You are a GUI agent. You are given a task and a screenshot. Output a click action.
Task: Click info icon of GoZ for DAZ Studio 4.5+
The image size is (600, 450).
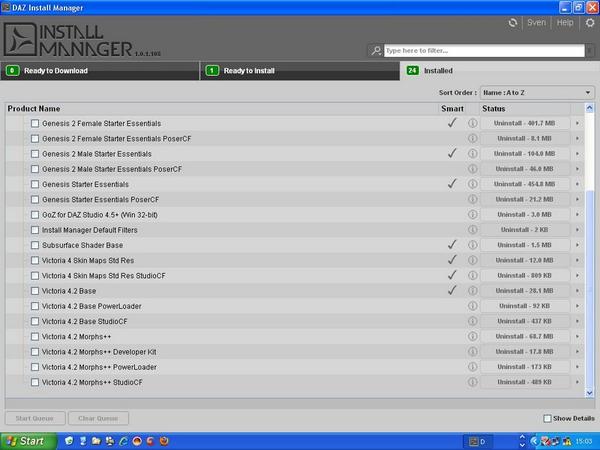pyautogui.click(x=473, y=215)
